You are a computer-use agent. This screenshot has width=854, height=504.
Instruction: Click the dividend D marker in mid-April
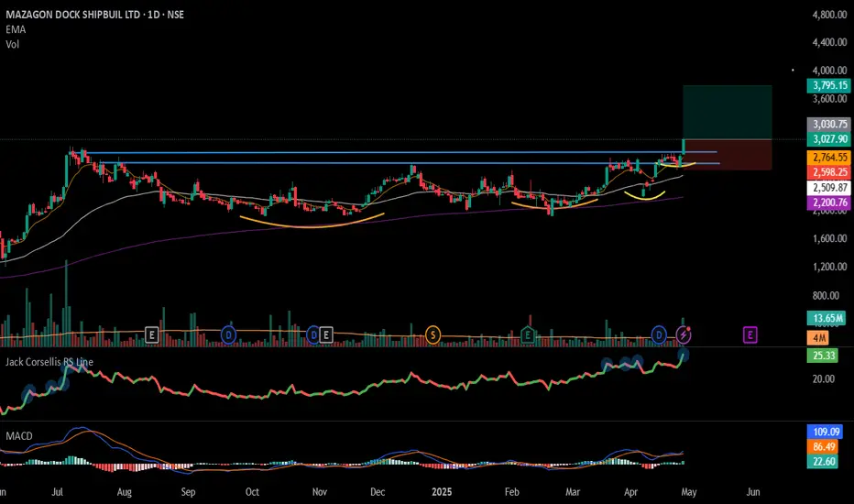tap(659, 334)
